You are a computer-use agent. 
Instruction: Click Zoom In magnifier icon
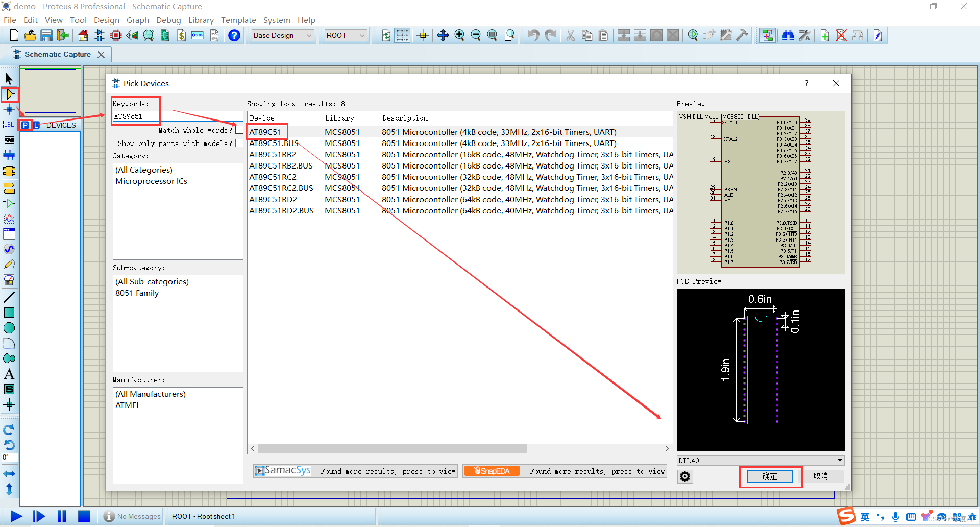(x=459, y=35)
